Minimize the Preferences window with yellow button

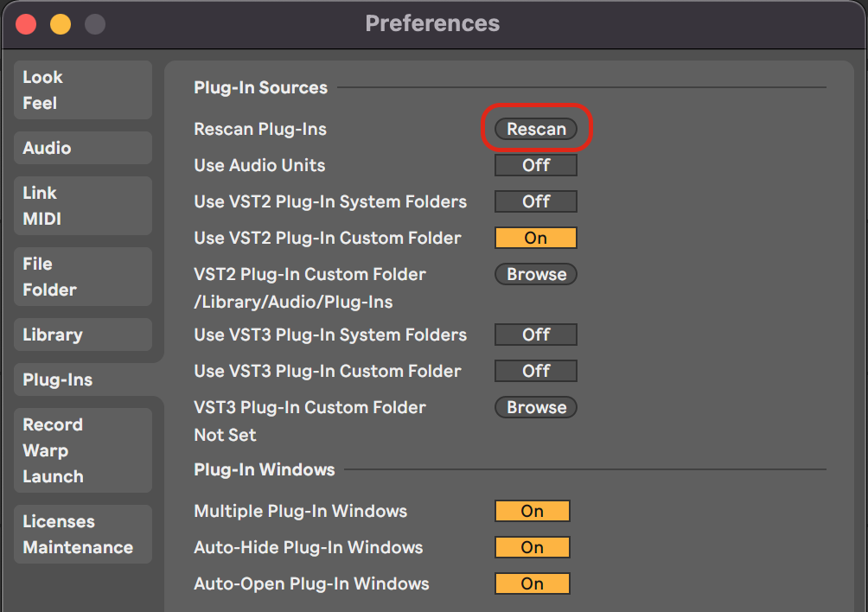(x=61, y=24)
